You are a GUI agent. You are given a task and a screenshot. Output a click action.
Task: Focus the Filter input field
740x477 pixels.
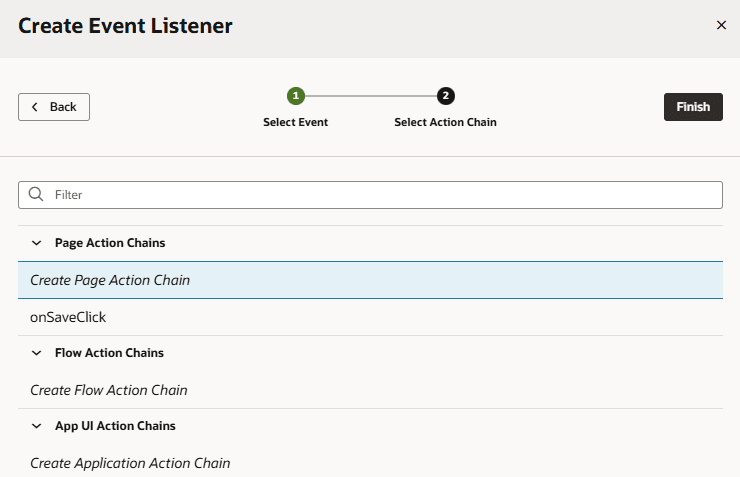pyautogui.click(x=370, y=195)
